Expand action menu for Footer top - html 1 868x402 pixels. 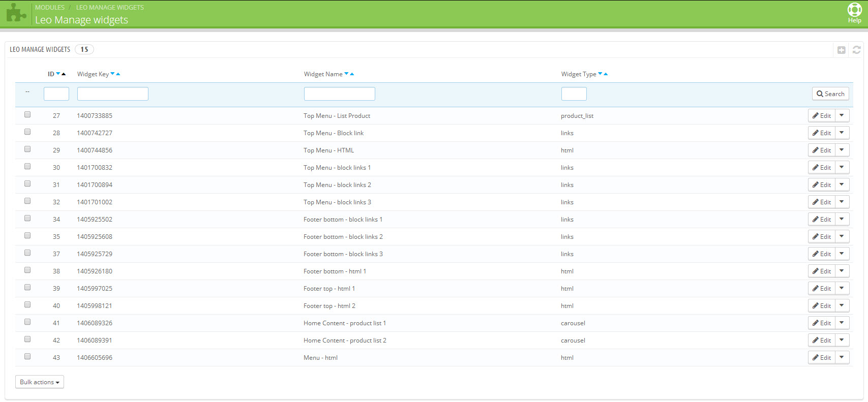tap(842, 289)
